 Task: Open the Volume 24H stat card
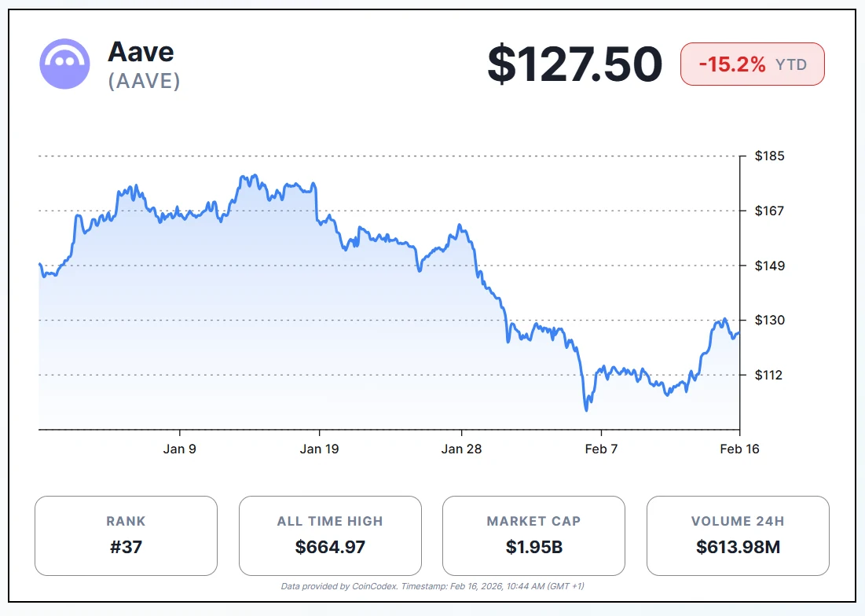click(738, 535)
